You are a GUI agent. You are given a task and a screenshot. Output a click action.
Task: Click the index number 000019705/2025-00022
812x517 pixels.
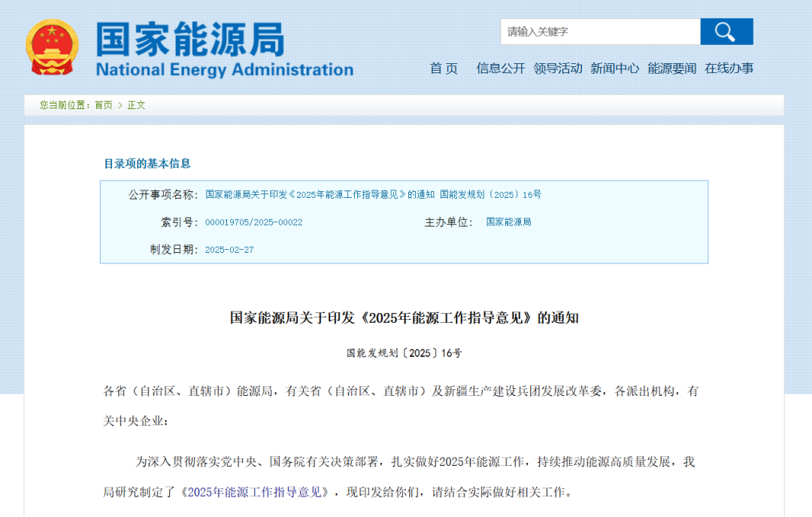tap(254, 223)
